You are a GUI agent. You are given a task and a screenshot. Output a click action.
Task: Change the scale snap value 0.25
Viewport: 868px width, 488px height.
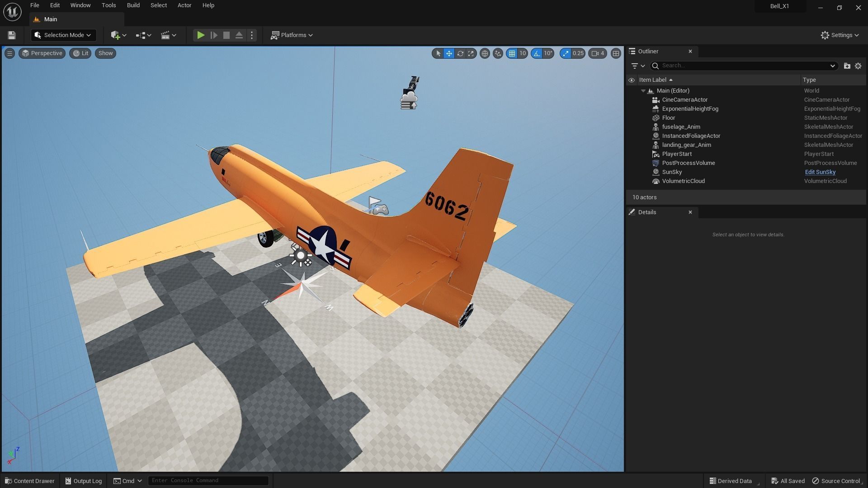578,53
